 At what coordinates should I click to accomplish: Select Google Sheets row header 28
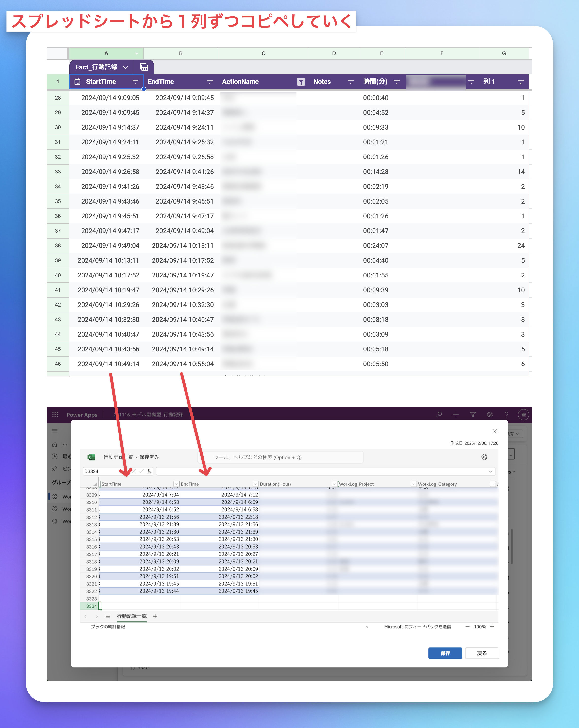tap(58, 98)
